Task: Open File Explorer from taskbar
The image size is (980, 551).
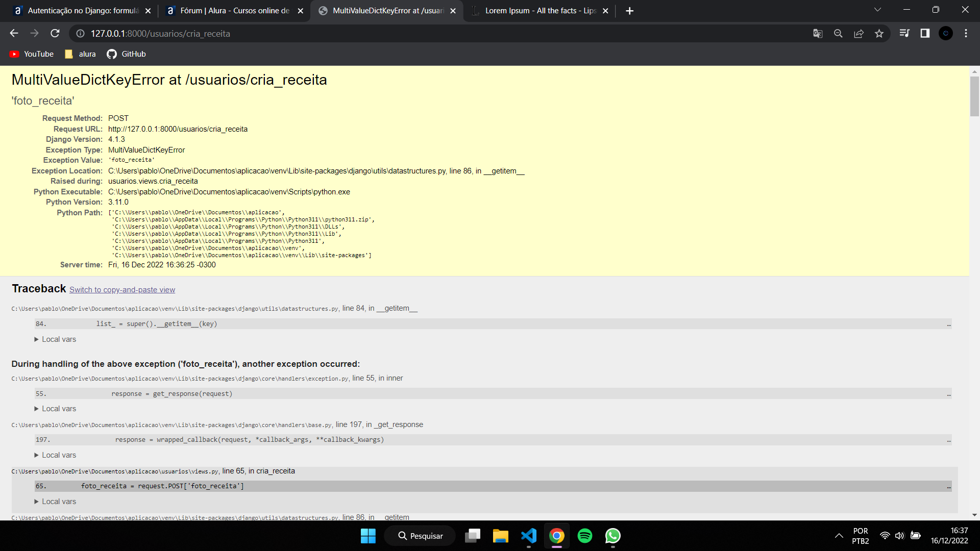Action: coord(501,536)
